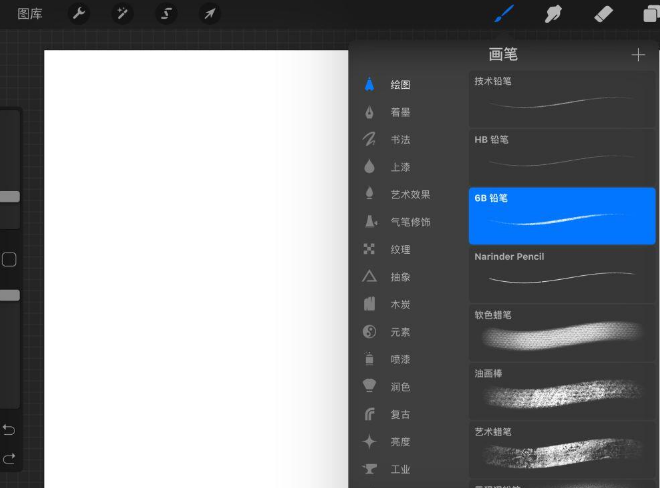Activate the Transform arrow tool
The width and height of the screenshot is (660, 488).
click(x=210, y=13)
